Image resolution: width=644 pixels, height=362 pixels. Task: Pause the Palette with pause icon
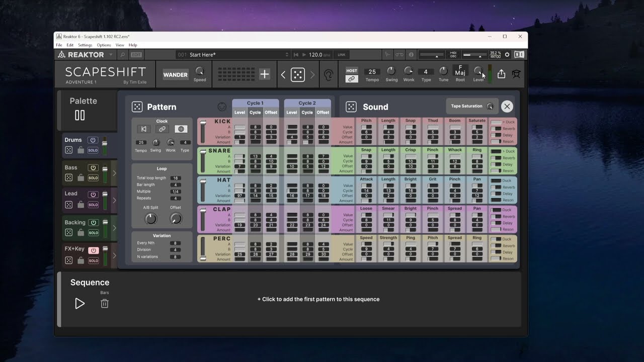pyautogui.click(x=80, y=115)
